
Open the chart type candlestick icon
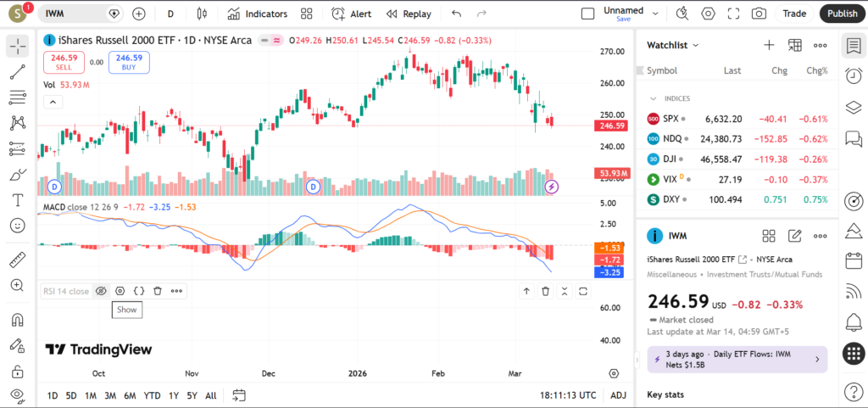click(x=201, y=14)
